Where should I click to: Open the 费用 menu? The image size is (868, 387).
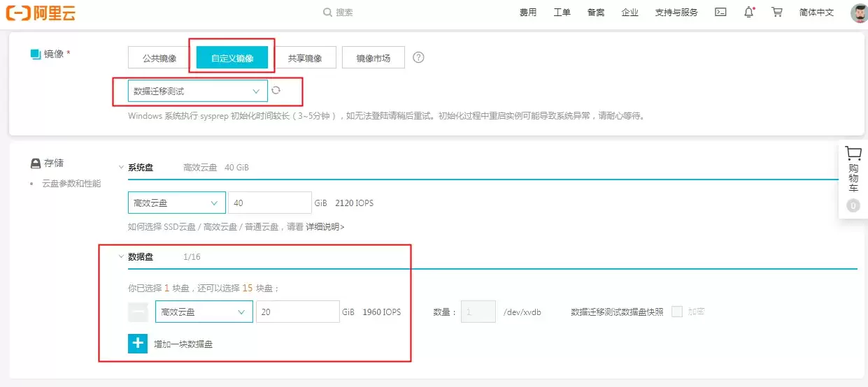pyautogui.click(x=528, y=13)
